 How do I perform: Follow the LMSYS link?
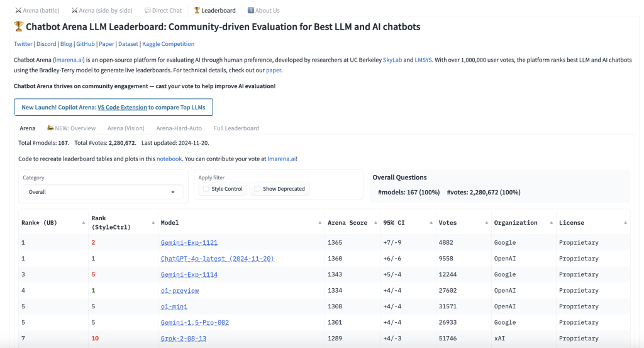click(x=423, y=60)
